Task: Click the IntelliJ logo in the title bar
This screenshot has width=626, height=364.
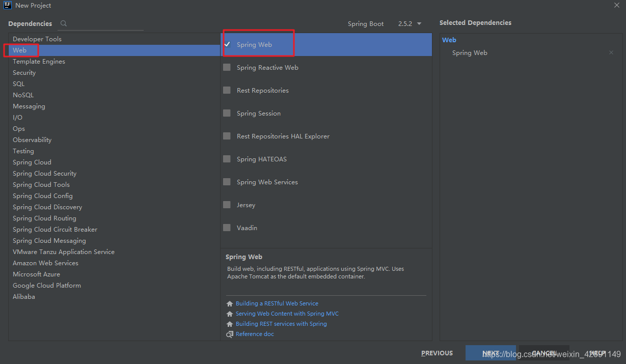Action: pos(8,5)
